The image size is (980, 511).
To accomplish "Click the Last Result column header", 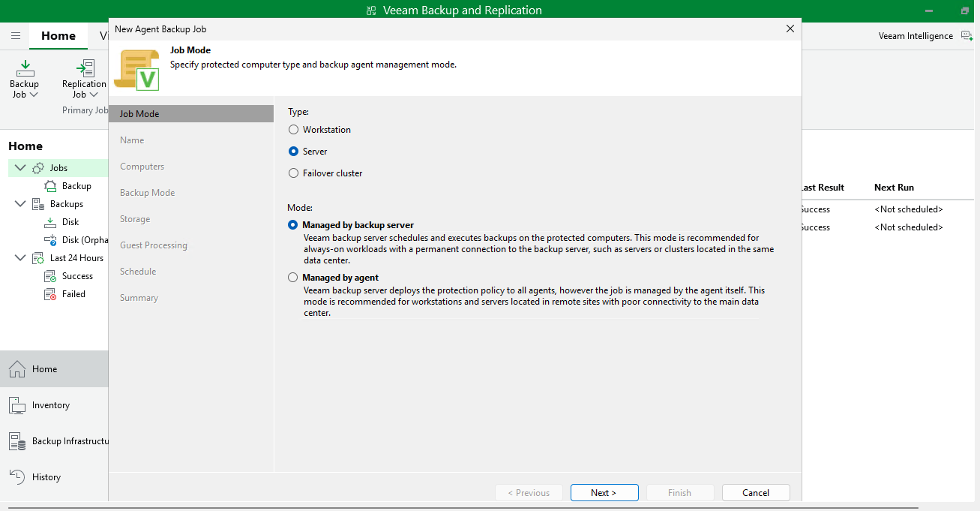I will pos(823,188).
